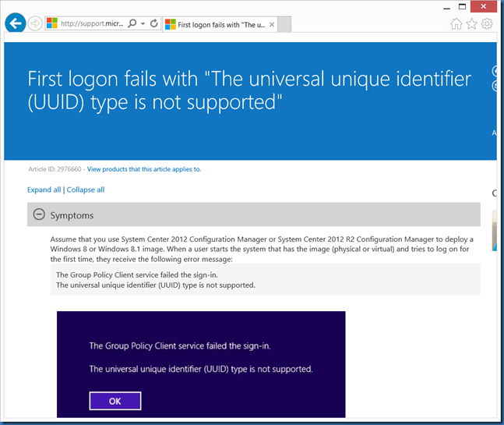Open 'View products that this article applies to' link
The image size is (504, 425).
click(x=144, y=169)
